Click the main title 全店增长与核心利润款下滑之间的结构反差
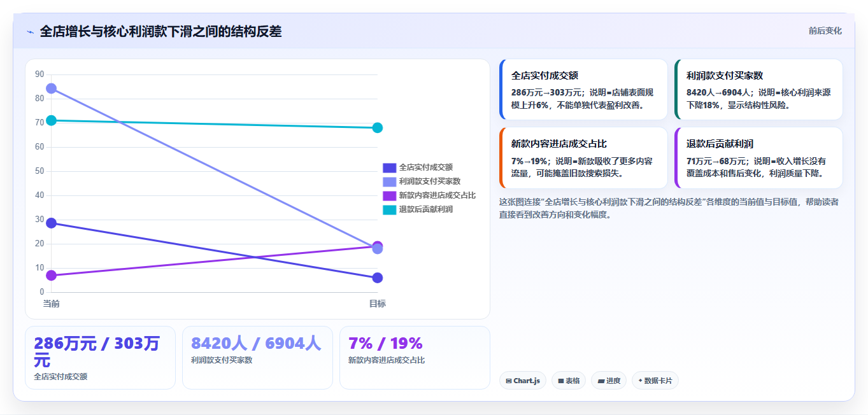Image resolution: width=868 pixels, height=415 pixels. click(160, 32)
